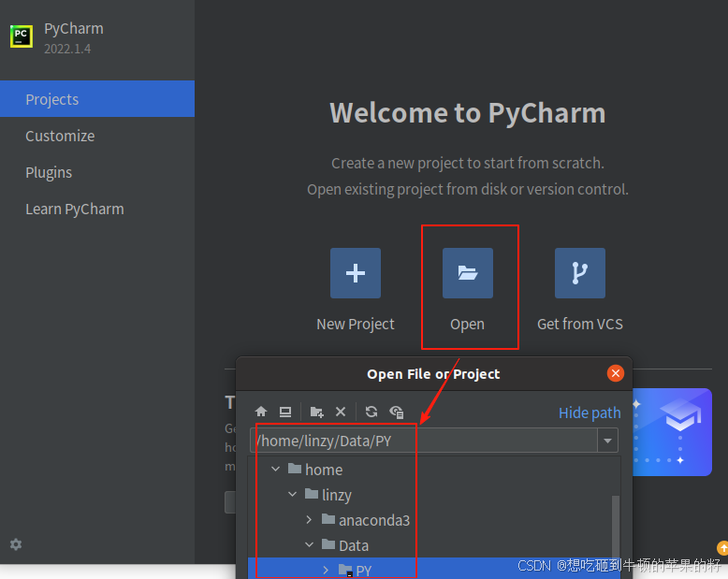Collapse the home folder chevron

click(x=276, y=469)
